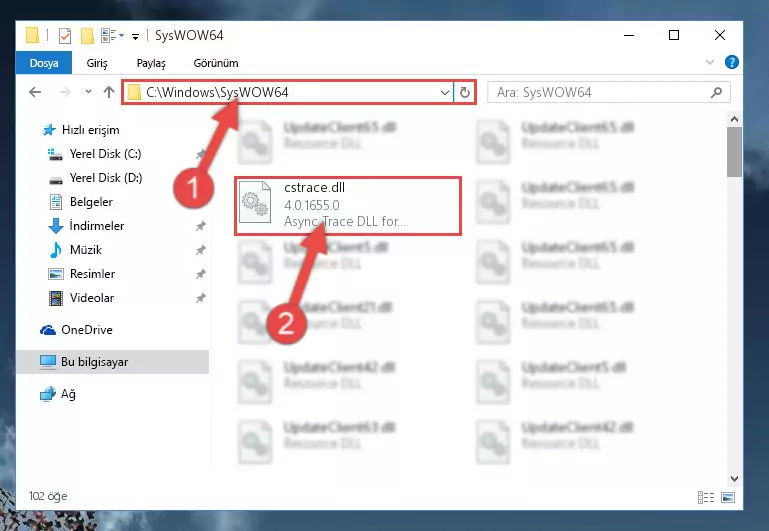Click the Videolar film strip icon

pyautogui.click(x=56, y=298)
